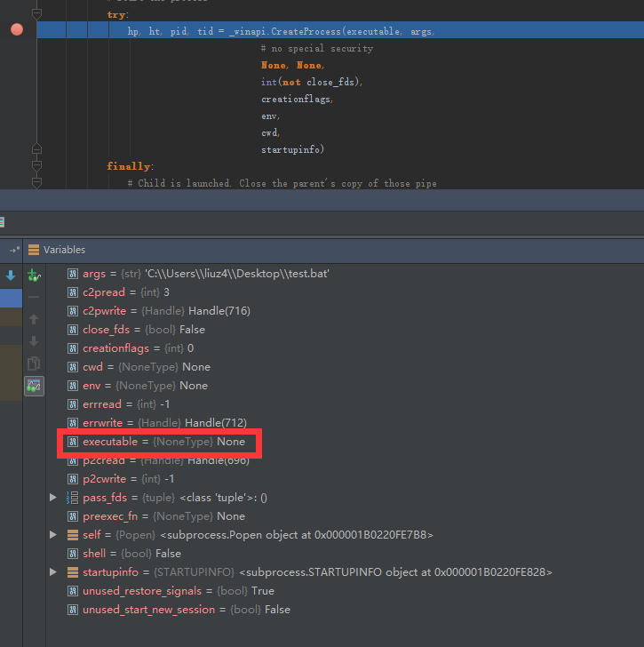Expand the self Popen object
Screen dimensions: 644x647
click(x=53, y=535)
